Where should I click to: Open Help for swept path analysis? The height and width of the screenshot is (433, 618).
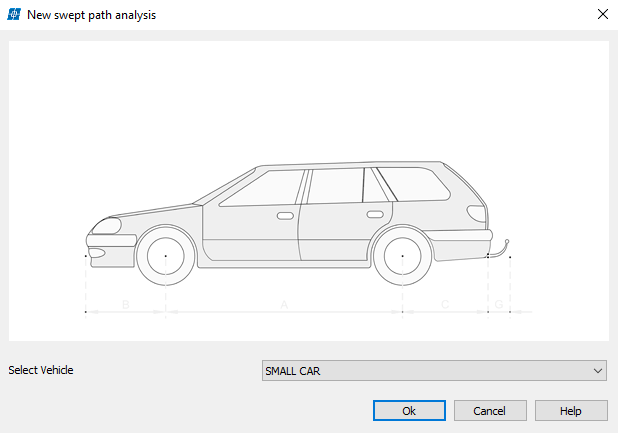click(x=571, y=411)
